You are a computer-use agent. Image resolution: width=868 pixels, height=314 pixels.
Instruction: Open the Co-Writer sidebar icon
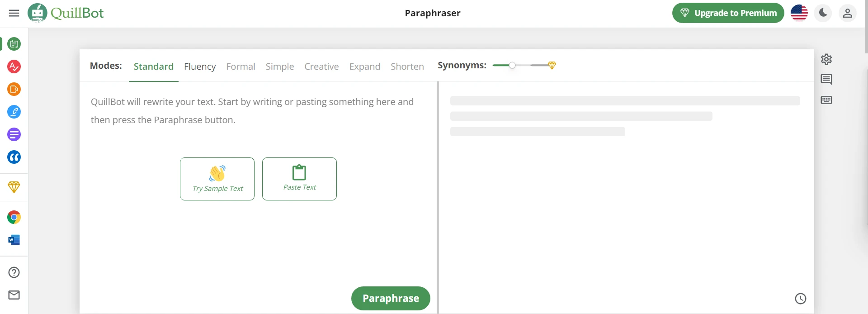click(x=14, y=112)
